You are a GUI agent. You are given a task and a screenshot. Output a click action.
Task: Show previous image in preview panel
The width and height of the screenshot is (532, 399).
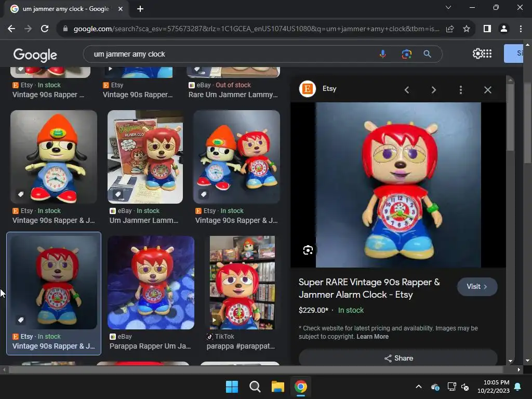[x=406, y=90]
